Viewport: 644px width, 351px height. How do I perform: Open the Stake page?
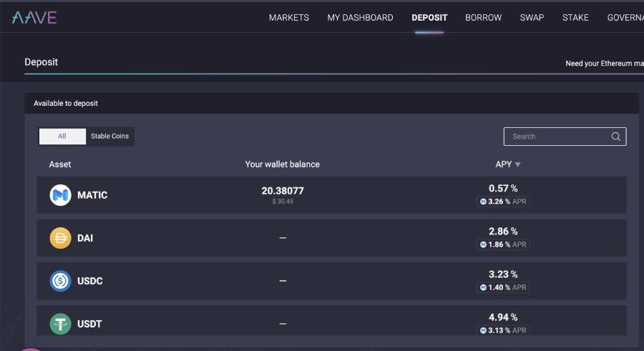(575, 18)
